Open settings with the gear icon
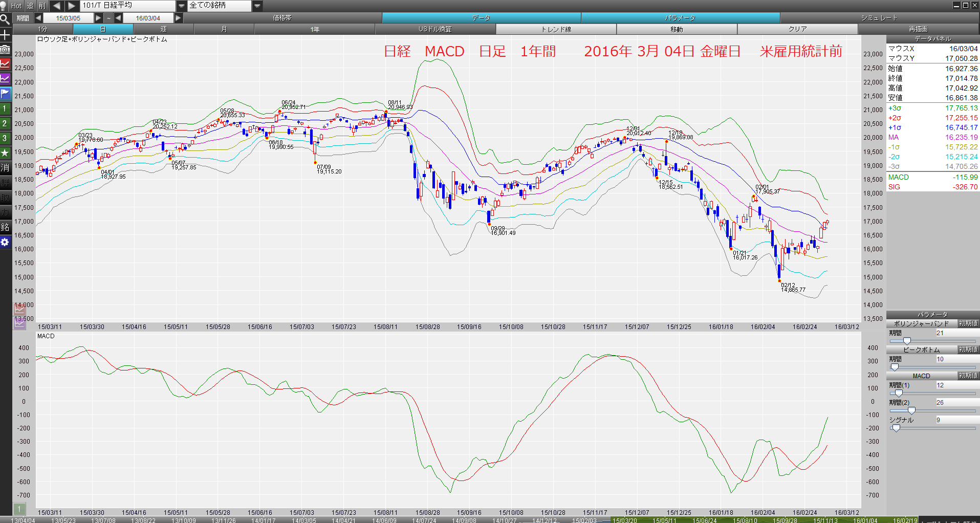 pos(5,242)
